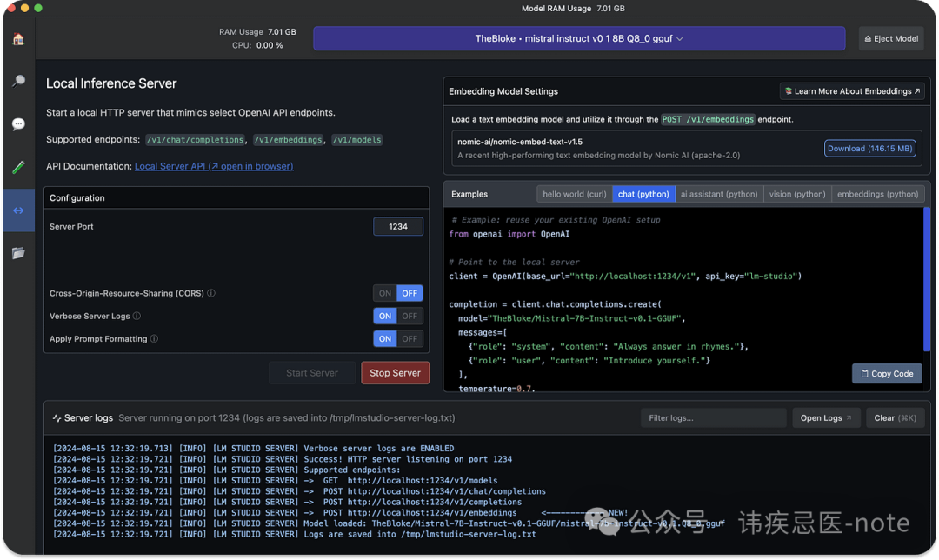The height and width of the screenshot is (560, 939).
Task: Open the My Models folder sidebar icon
Action: [18, 253]
